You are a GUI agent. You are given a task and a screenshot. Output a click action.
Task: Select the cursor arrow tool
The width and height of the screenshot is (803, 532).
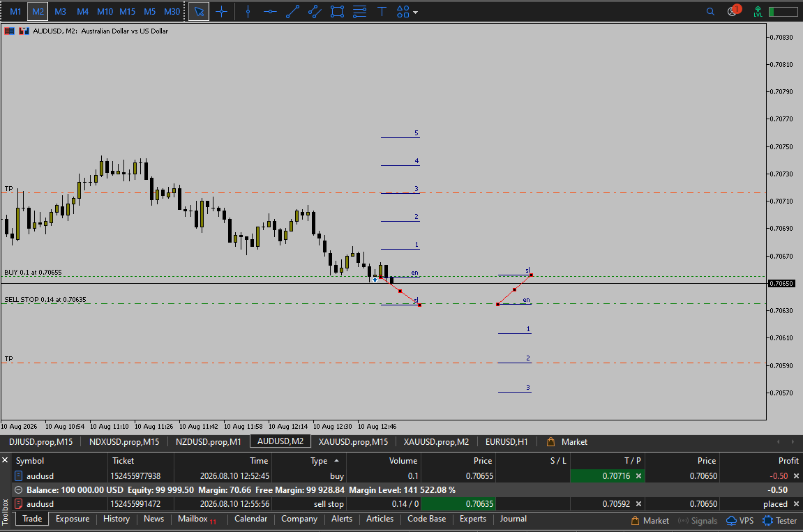(x=199, y=11)
